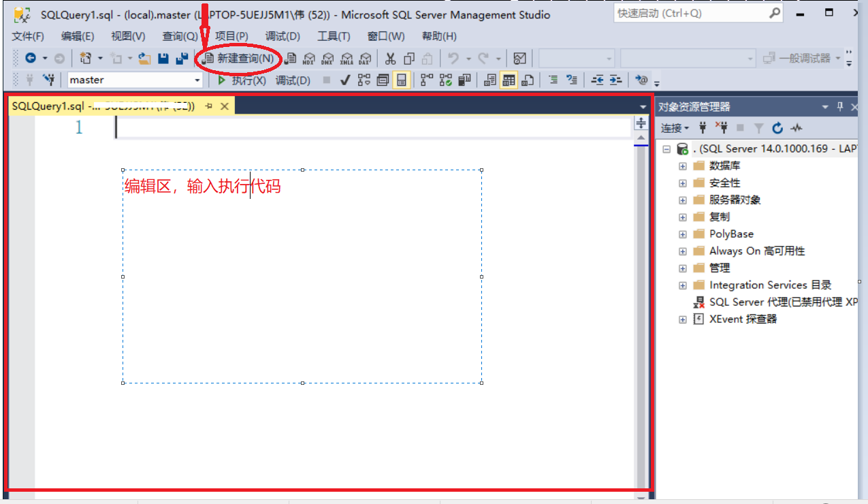Select Results to Grid mode
Viewport: 868px width, 504px height.
[x=509, y=80]
